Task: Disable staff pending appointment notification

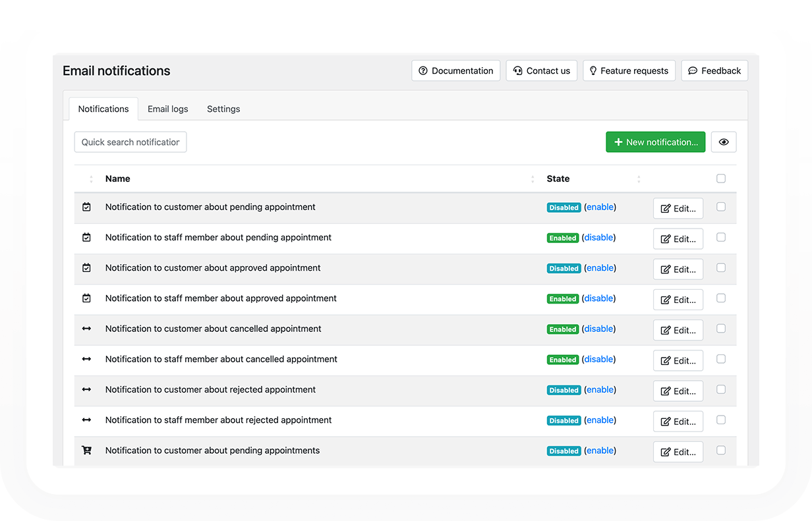Action: 599,237
